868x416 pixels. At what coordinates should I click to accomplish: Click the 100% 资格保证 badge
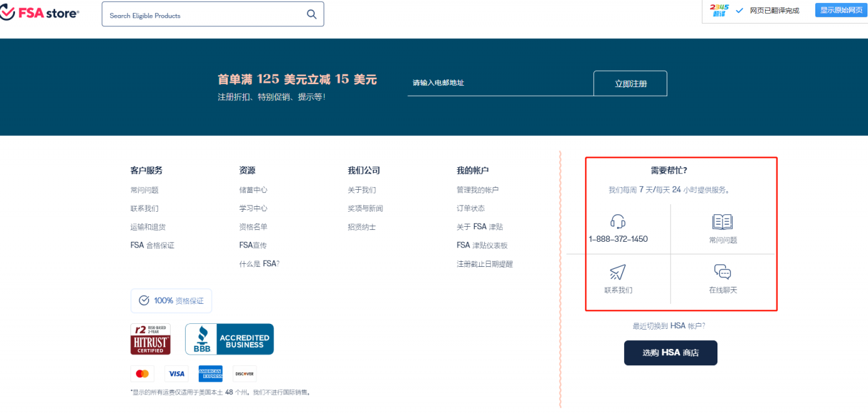tap(171, 301)
